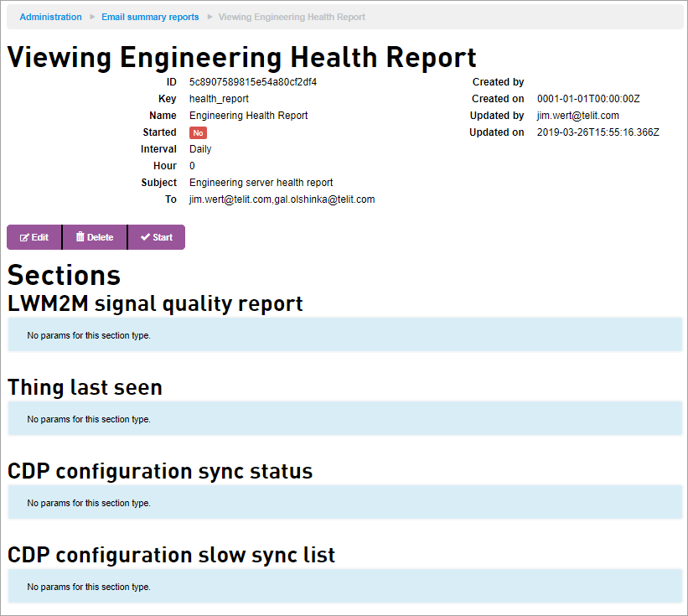Click the red No started badge

(198, 133)
